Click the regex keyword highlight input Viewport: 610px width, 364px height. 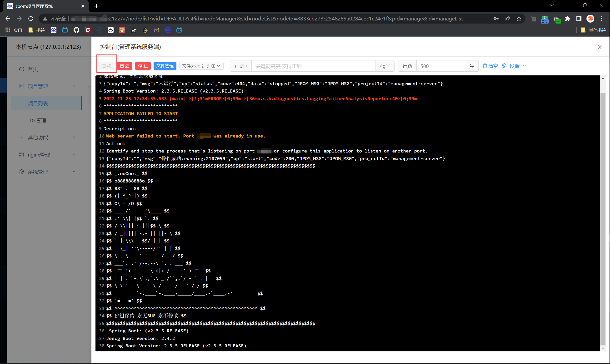coord(313,66)
